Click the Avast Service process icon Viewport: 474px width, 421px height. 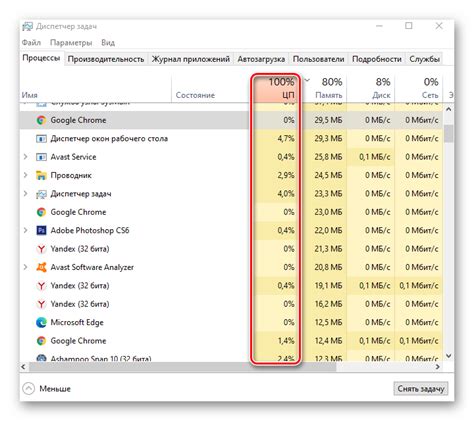coord(41,157)
